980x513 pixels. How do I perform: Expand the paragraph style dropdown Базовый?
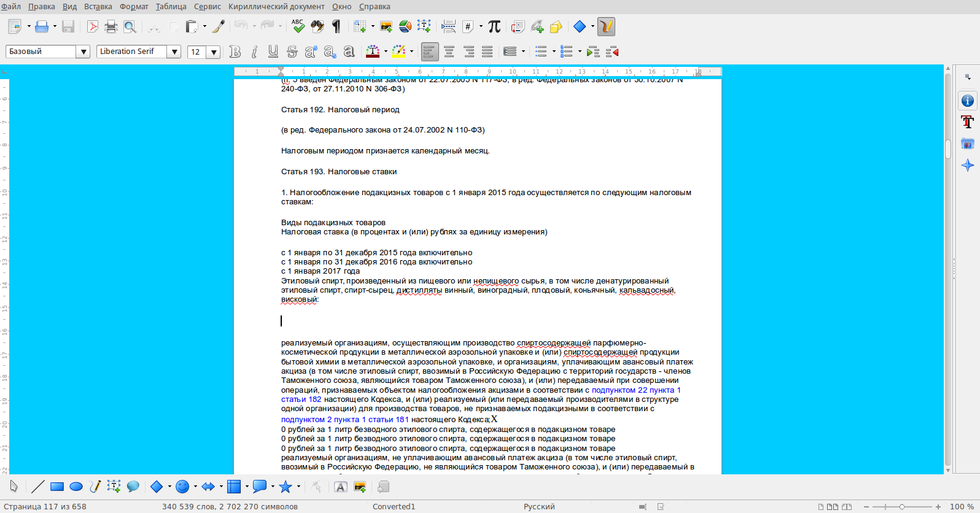coord(84,52)
